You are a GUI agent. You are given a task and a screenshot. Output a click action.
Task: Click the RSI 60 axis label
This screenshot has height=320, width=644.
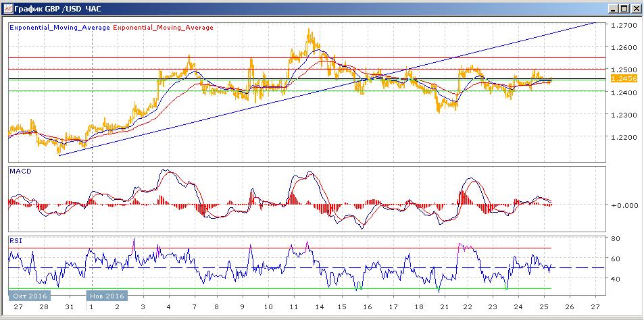615,259
